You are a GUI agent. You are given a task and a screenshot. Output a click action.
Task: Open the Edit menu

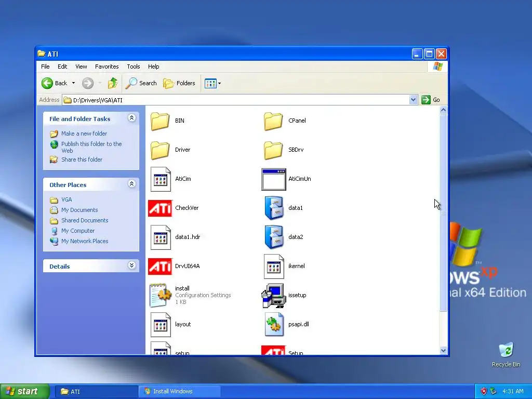coord(62,66)
